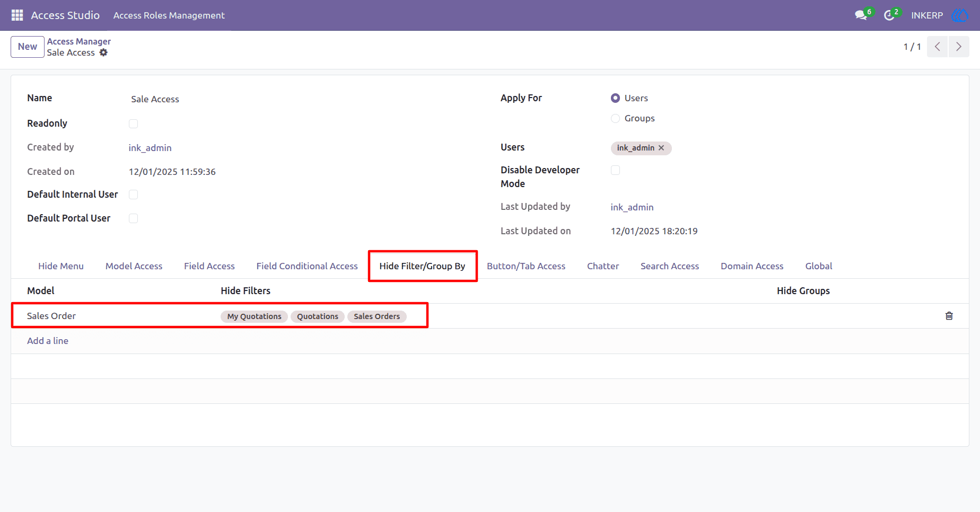Image resolution: width=980 pixels, height=512 pixels.
Task: Follow the Access Manager breadcrumb link
Action: (79, 41)
